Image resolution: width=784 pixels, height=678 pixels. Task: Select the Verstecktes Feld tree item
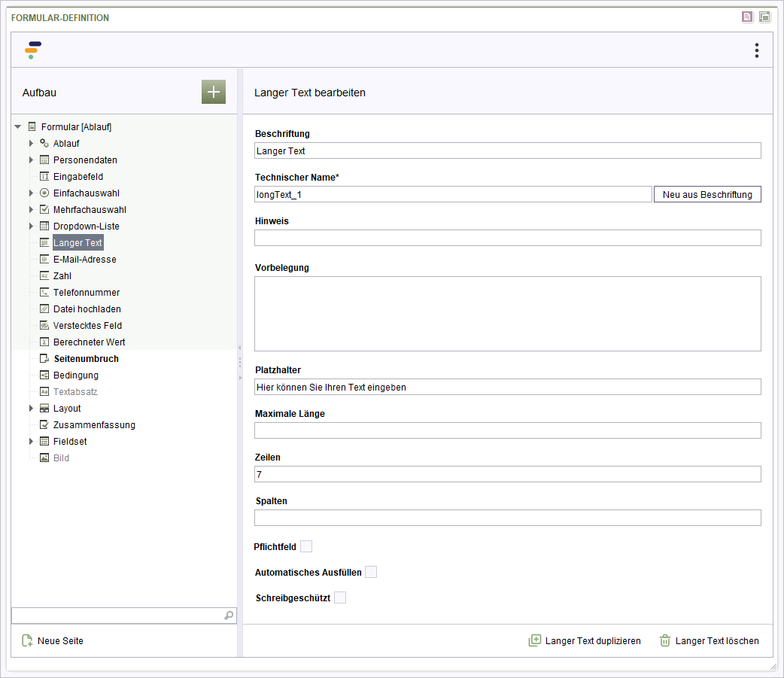point(87,326)
